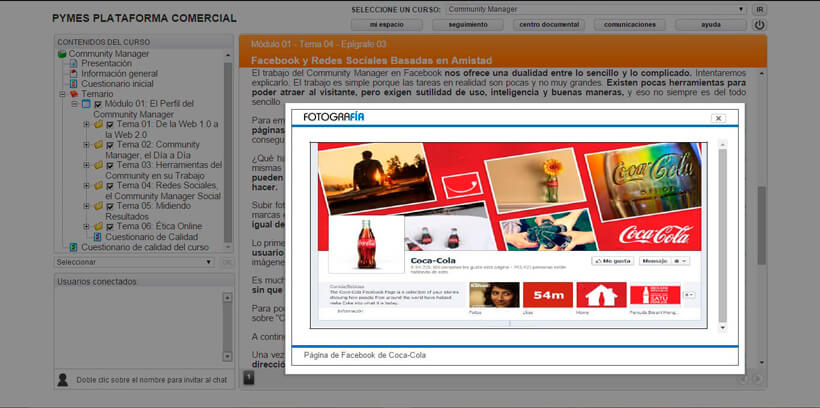Viewport: 820px width, 408px height.
Task: Open Cuestionario inicial tree item
Action: (x=117, y=84)
